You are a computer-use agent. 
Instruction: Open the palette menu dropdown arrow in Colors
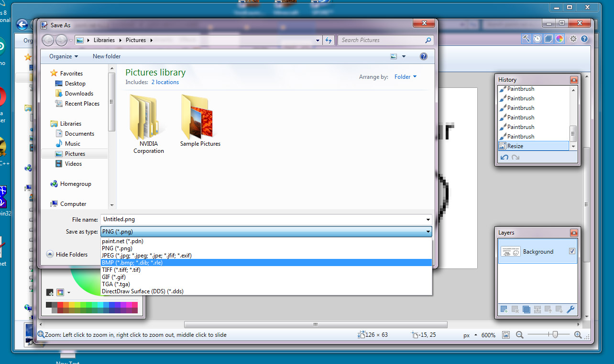click(69, 292)
